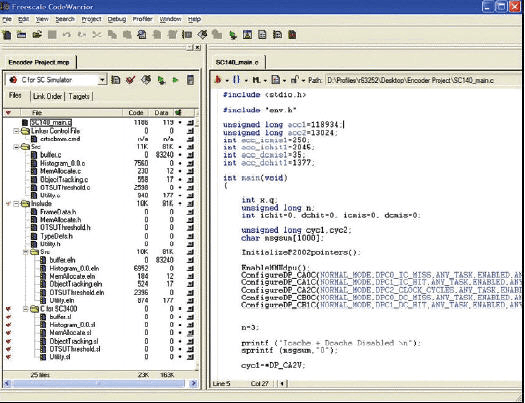Screen dimensions: 525x403
Task: Switch to the Link Order tab
Action: click(x=48, y=96)
